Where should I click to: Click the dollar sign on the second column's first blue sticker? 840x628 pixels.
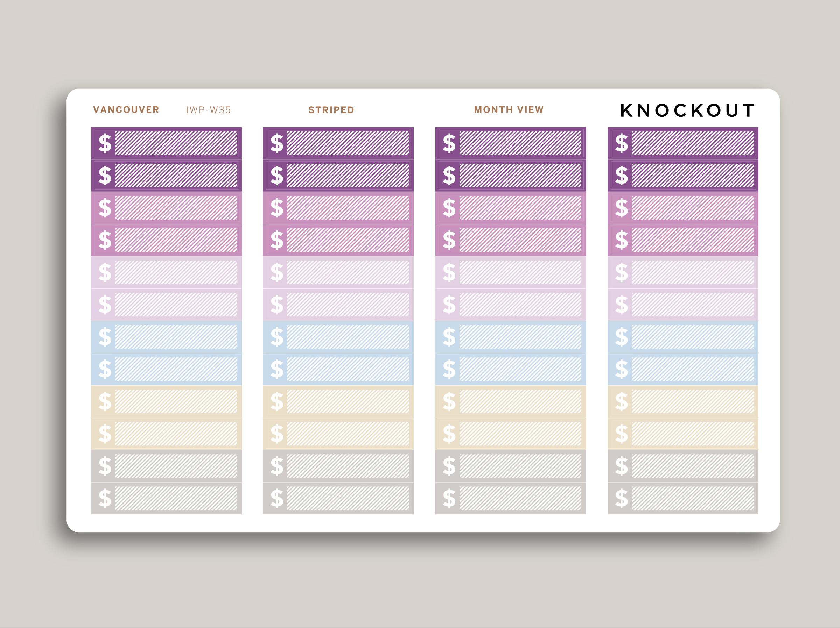pyautogui.click(x=277, y=337)
